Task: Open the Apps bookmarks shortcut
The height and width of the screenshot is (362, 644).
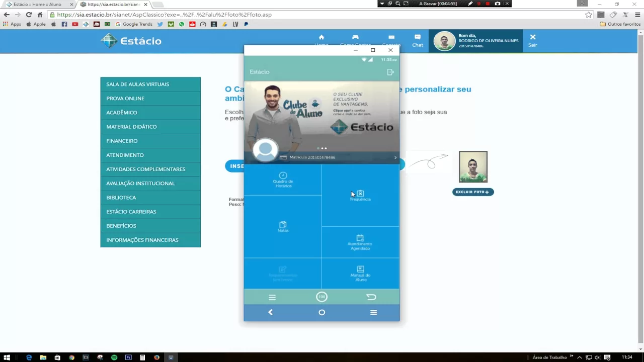Action: 12,24
